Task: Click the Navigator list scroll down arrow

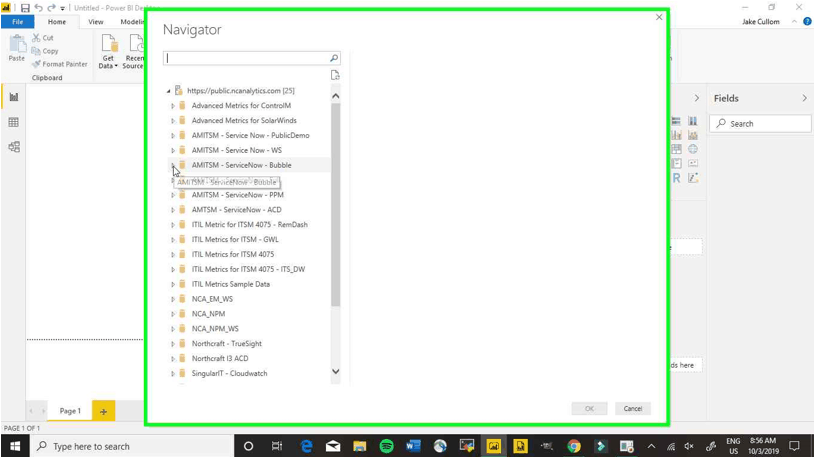Action: pos(335,372)
